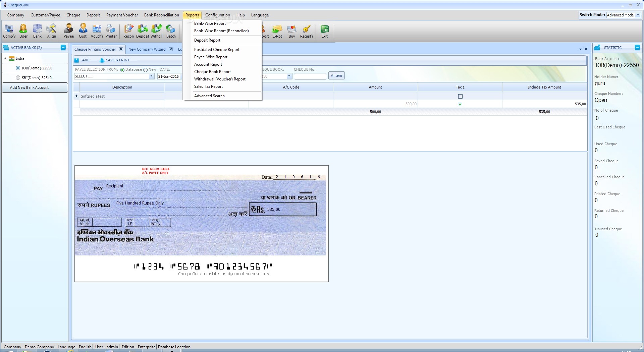644x352 pixels.
Task: Choose Deposit Report from Reports menu
Action: click(x=207, y=40)
